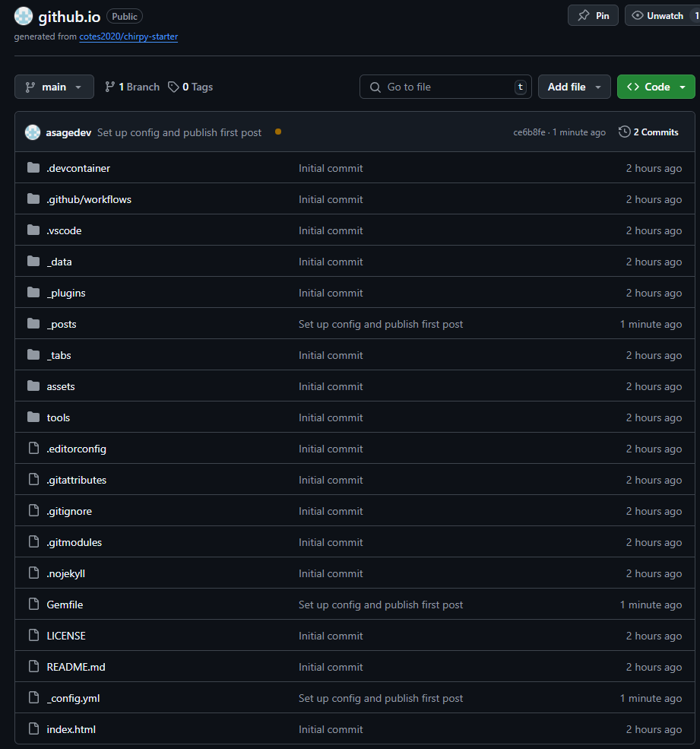Open the index.html file
700x749 pixels.
click(x=71, y=729)
